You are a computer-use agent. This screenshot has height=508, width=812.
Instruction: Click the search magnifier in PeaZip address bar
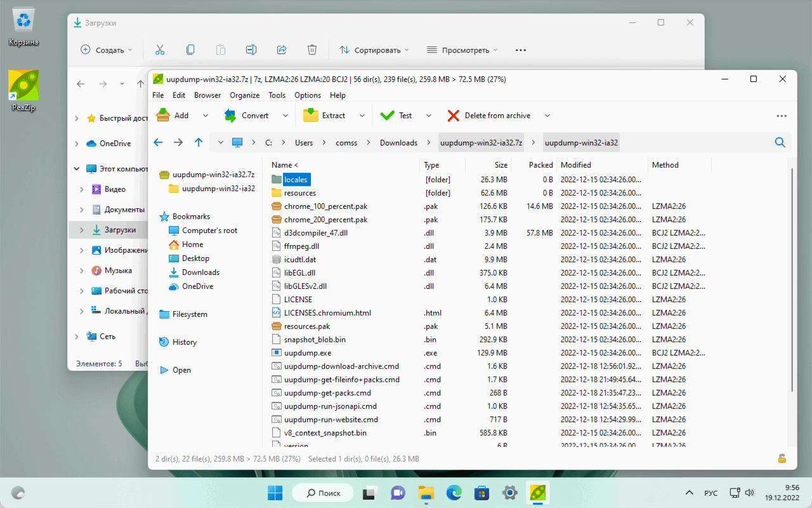pos(780,143)
